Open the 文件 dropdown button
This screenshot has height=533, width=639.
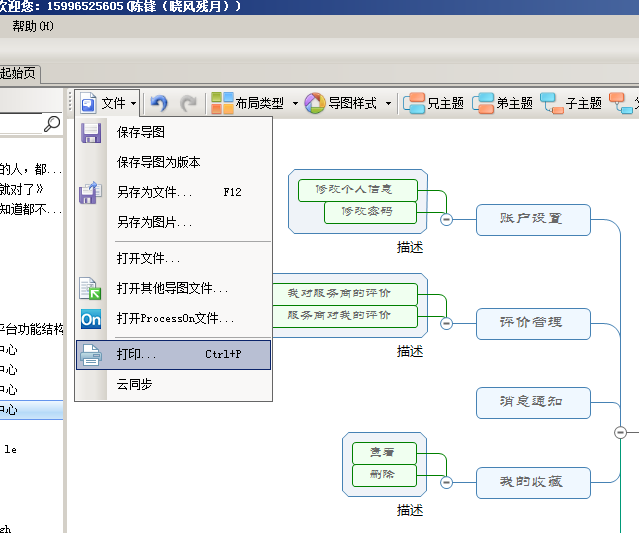tap(106, 103)
